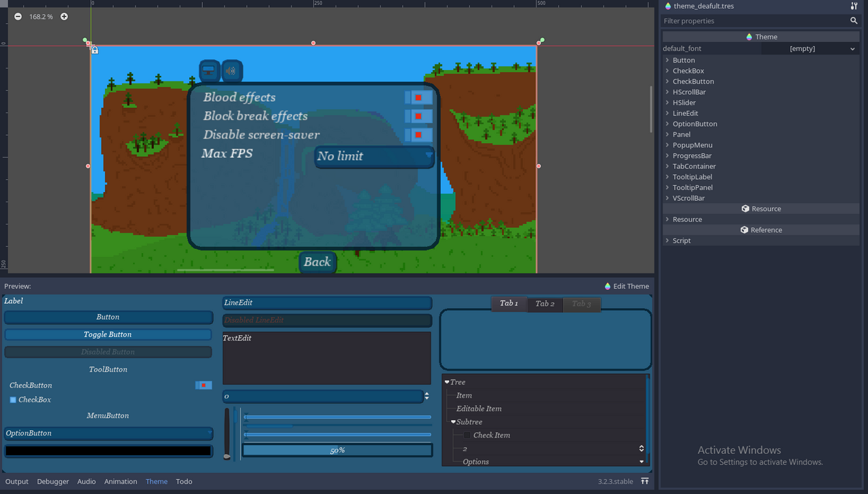Viewport: 868px width, 494px height.
Task: Click the search magnifier in Filter properties
Action: point(854,21)
